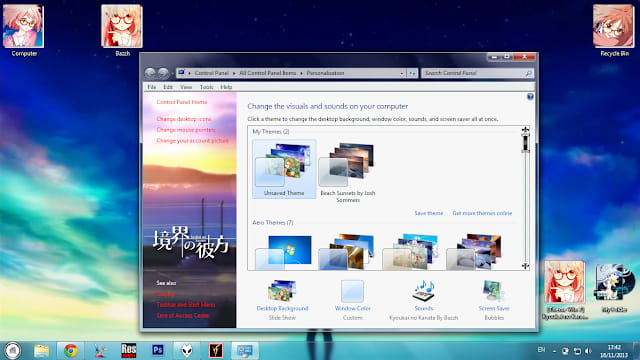Click the Show desktop button strip
The height and width of the screenshot is (360, 640).
636,351
